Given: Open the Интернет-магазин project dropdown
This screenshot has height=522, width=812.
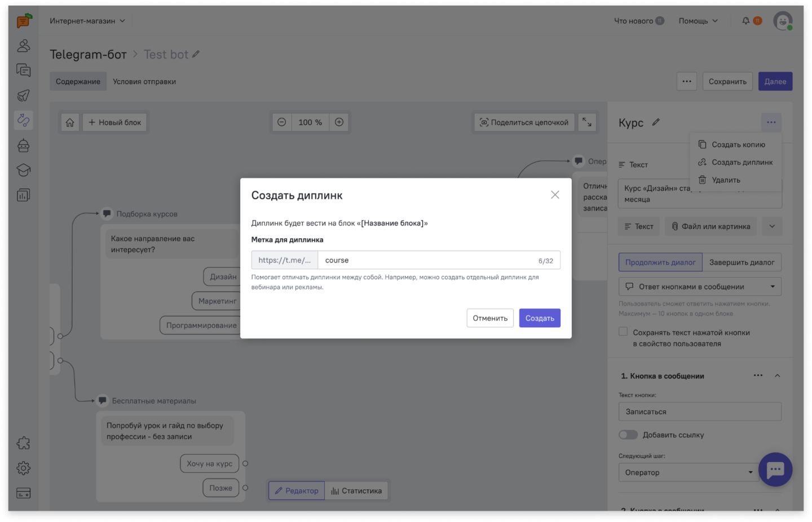Looking at the screenshot, I should pos(87,21).
